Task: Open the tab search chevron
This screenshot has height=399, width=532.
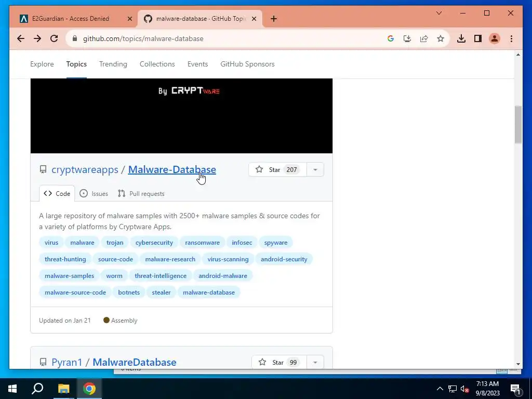Action: click(x=438, y=13)
